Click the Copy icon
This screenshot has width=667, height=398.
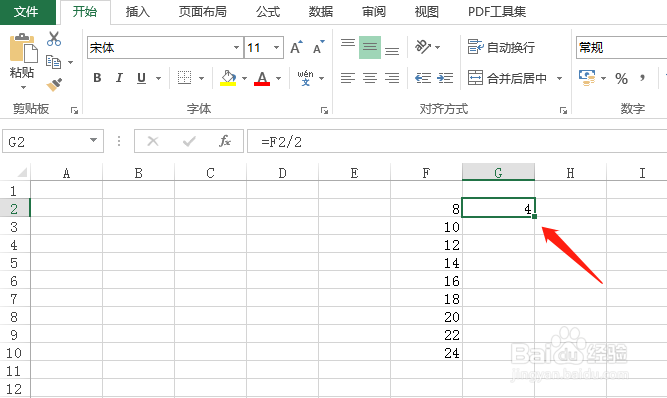click(54, 62)
